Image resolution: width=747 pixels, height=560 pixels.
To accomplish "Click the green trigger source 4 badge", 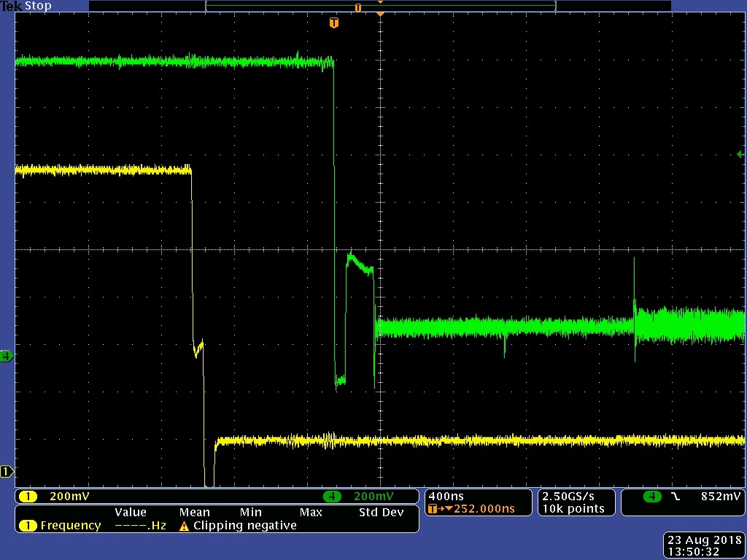I will [x=652, y=497].
